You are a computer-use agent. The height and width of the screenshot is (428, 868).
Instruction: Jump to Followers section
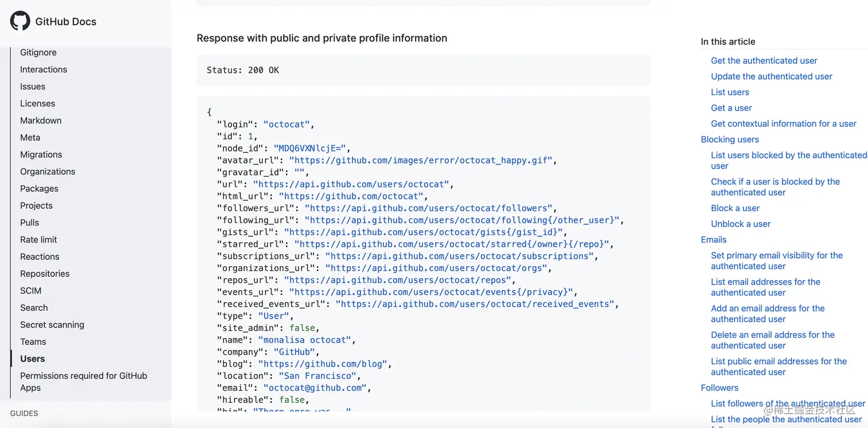[720, 388]
